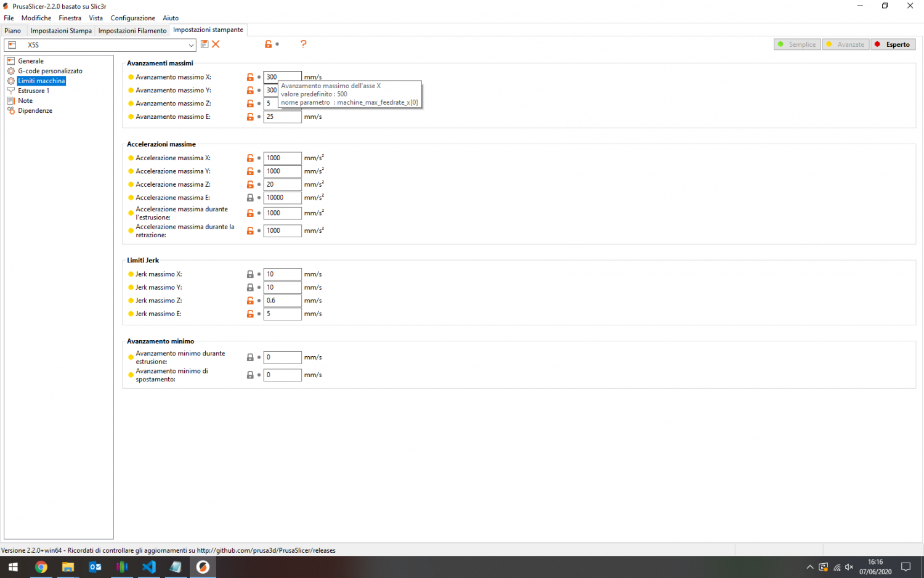Screen dimensions: 924x578
Task: Click the lock icon for Accelerazione massima Y
Action: (x=250, y=171)
